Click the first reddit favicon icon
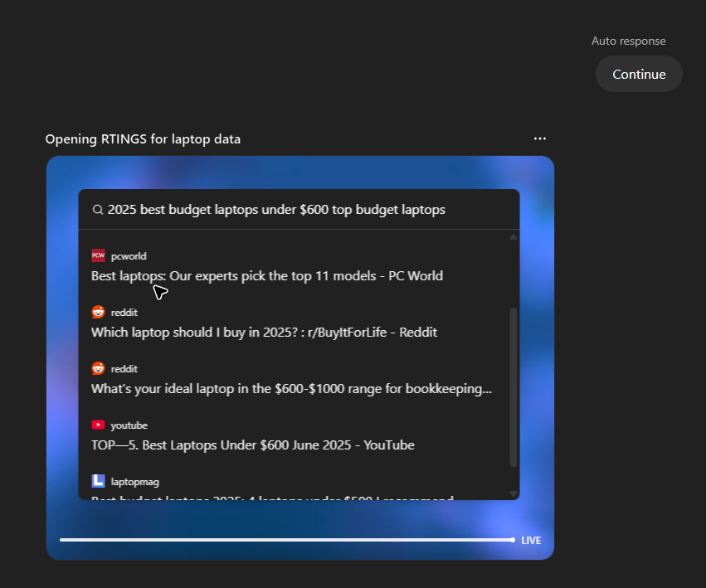 pos(98,312)
